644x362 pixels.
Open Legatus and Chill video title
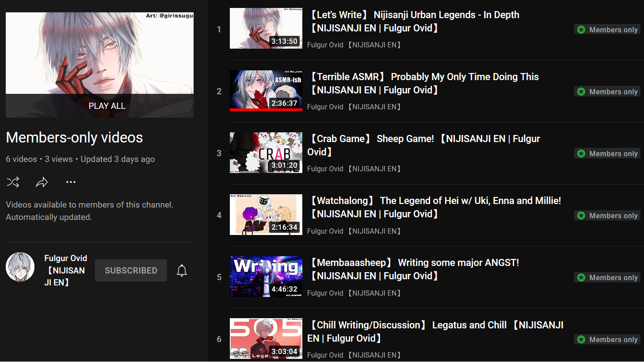point(435,331)
